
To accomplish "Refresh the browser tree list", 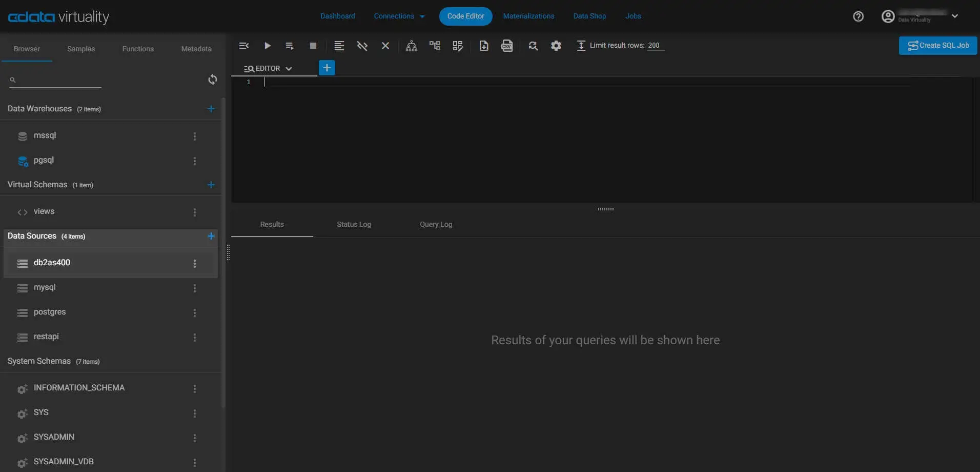I will coord(212,80).
